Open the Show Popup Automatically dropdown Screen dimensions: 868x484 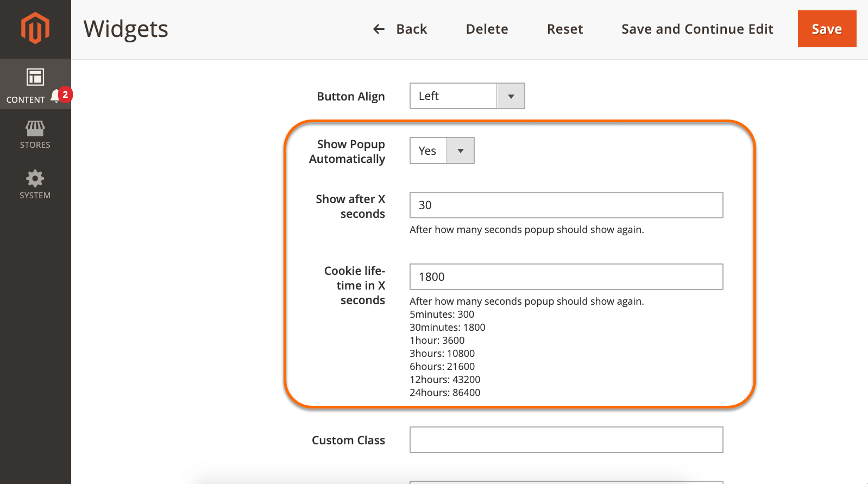[442, 151]
